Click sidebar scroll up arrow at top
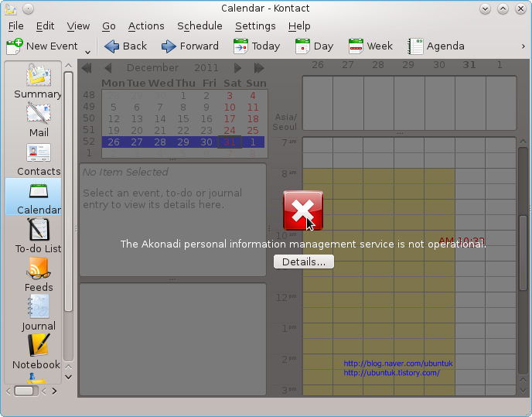532x417 pixels. 69,66
